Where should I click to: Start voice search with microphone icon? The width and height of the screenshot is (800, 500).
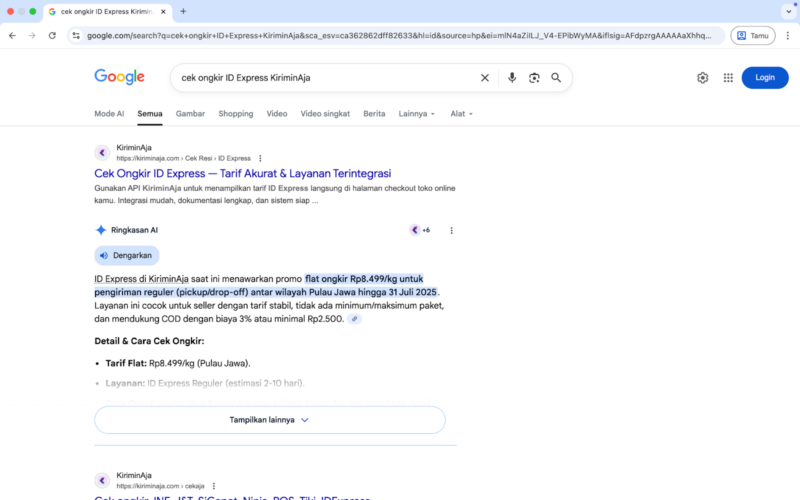click(x=512, y=78)
